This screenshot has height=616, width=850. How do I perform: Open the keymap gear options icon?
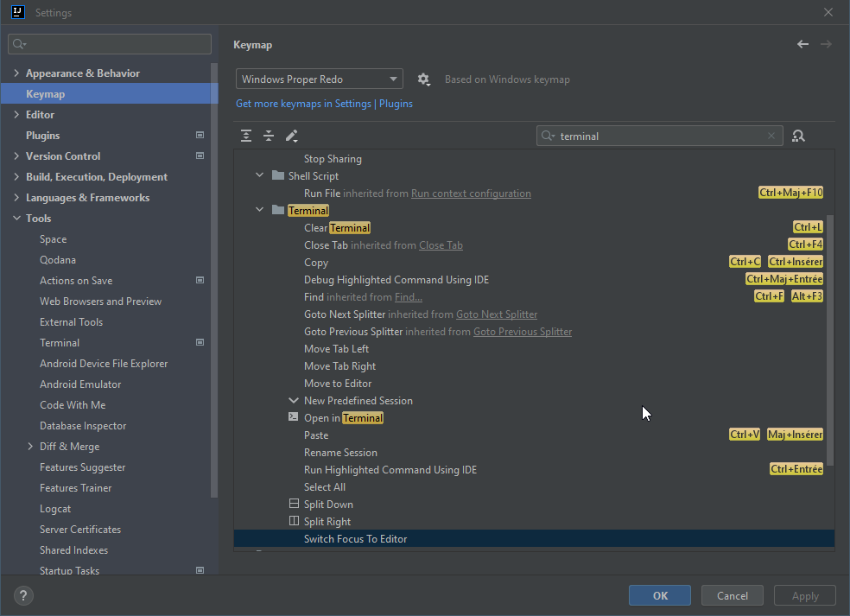(x=423, y=79)
